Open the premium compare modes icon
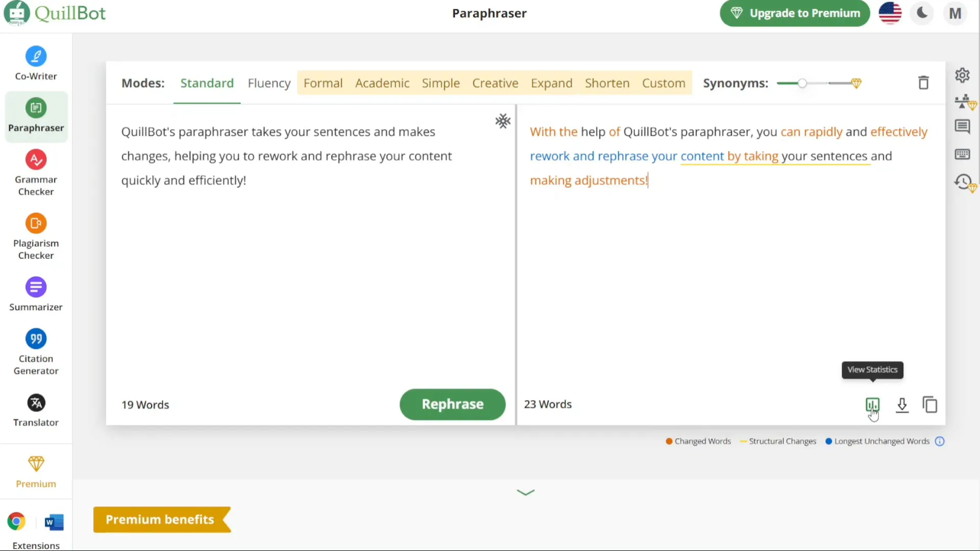980x551 pixels. 965,102
